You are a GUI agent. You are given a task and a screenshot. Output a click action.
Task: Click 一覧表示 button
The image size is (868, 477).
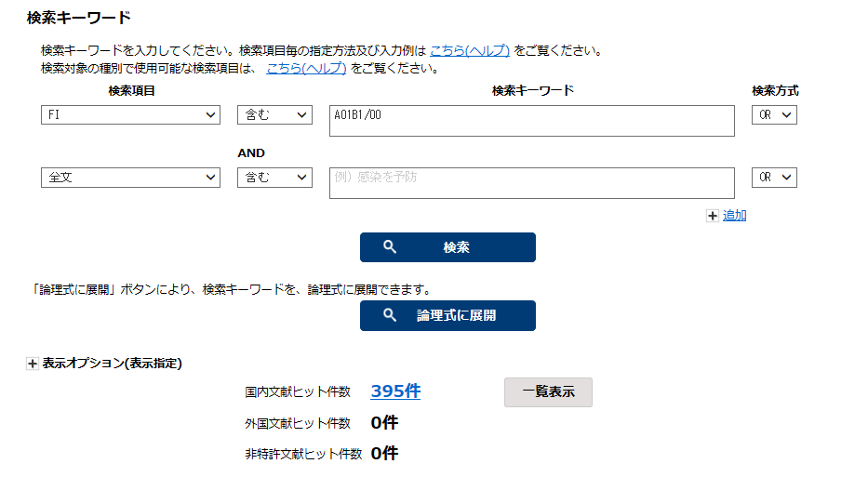[548, 392]
